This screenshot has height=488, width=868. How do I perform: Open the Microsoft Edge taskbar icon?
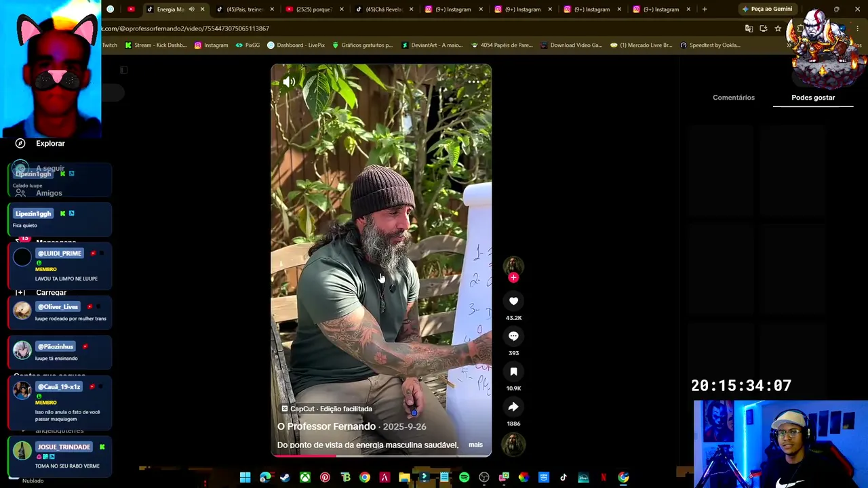pos(265,477)
